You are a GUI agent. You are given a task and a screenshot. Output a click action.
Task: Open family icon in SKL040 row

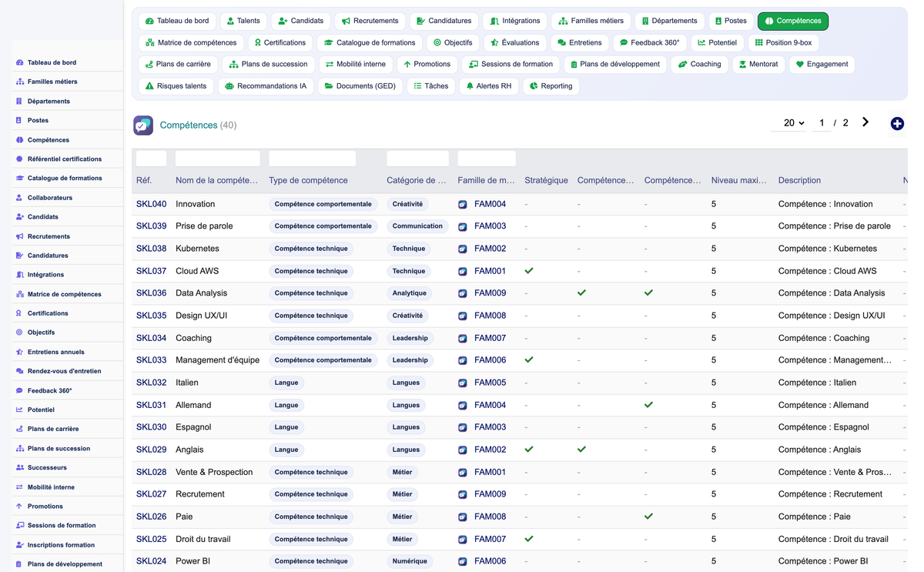click(463, 205)
